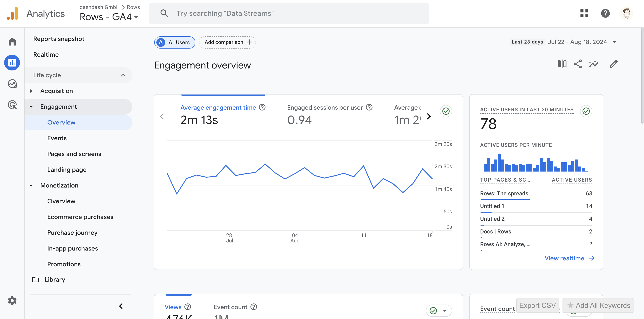Collapse the Monetization tree arrow
644x319 pixels.
point(31,185)
